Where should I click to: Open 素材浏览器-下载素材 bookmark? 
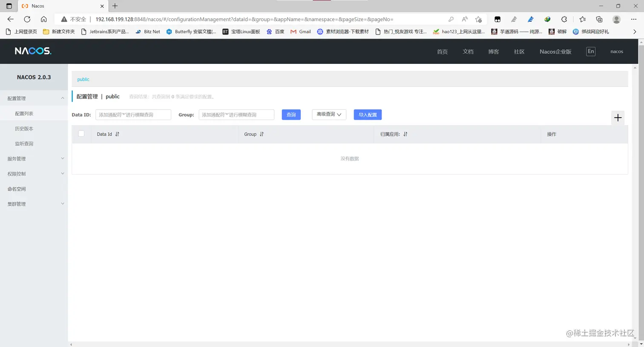tap(343, 32)
